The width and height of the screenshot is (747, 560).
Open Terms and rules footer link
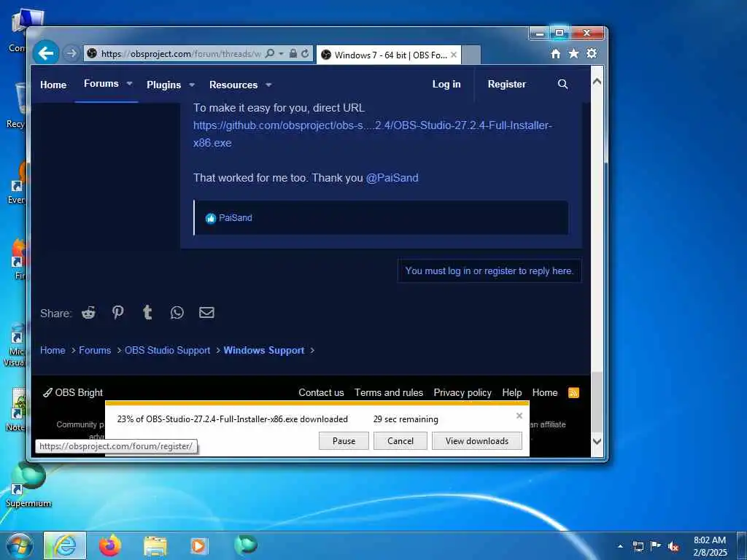pos(389,393)
